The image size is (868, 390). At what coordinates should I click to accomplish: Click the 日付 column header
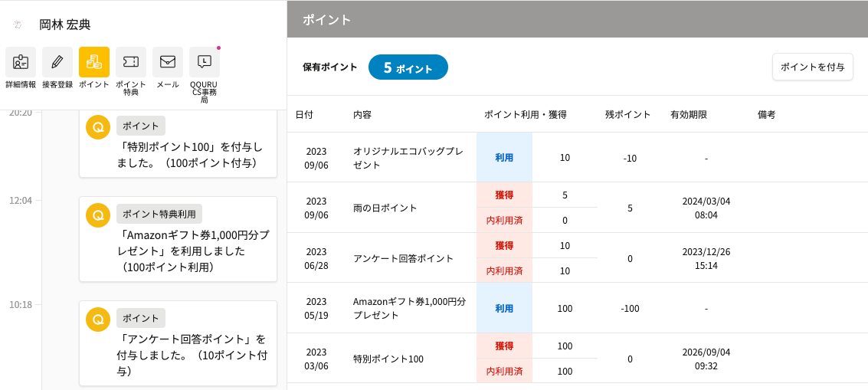pos(304,115)
